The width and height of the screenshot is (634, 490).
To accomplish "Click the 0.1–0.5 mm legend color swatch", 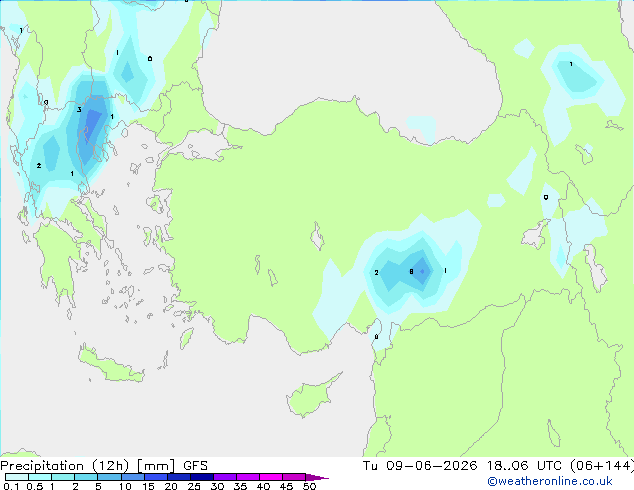I will point(17,477).
